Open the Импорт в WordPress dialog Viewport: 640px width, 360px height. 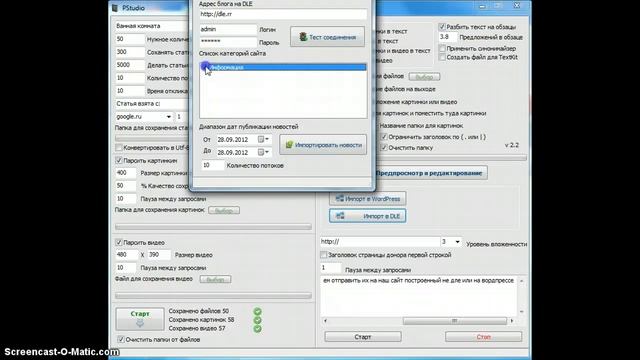tap(367, 199)
